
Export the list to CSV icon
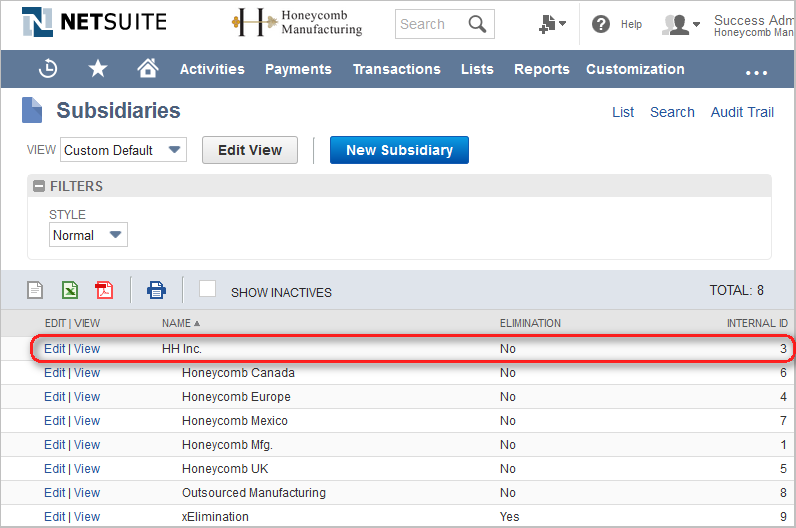35,290
